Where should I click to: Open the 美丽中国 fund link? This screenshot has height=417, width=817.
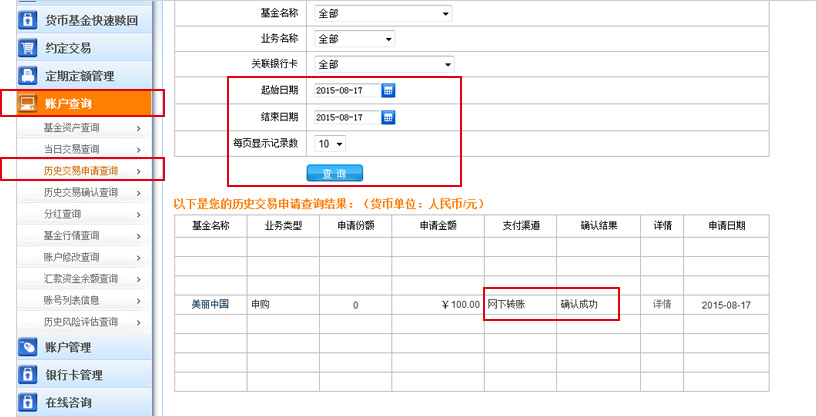pos(210,304)
